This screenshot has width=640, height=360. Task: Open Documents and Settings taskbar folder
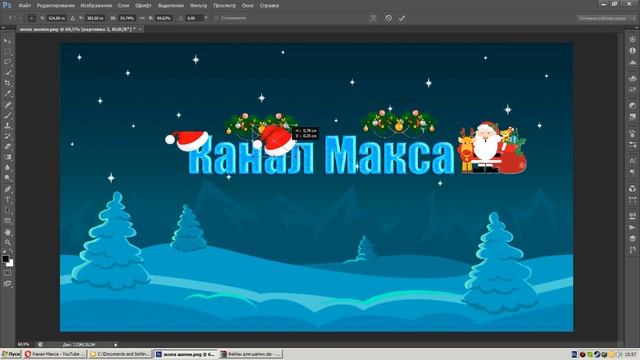120,354
